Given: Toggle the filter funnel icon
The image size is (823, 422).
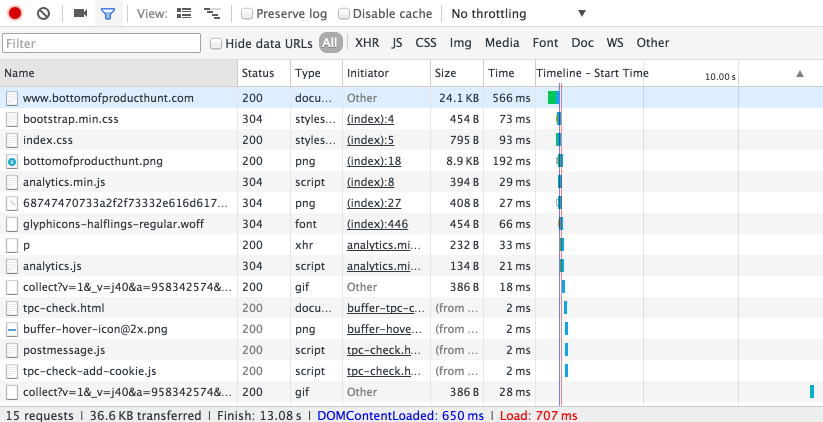Looking at the screenshot, I should tap(108, 14).
